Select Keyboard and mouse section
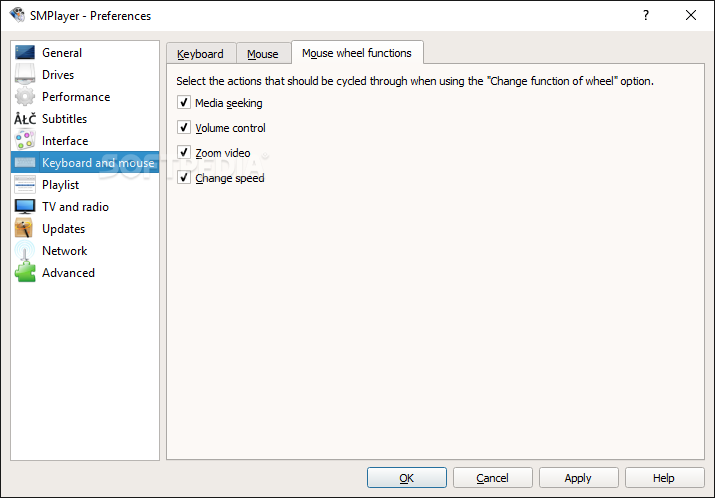The image size is (715, 498). pos(85,162)
